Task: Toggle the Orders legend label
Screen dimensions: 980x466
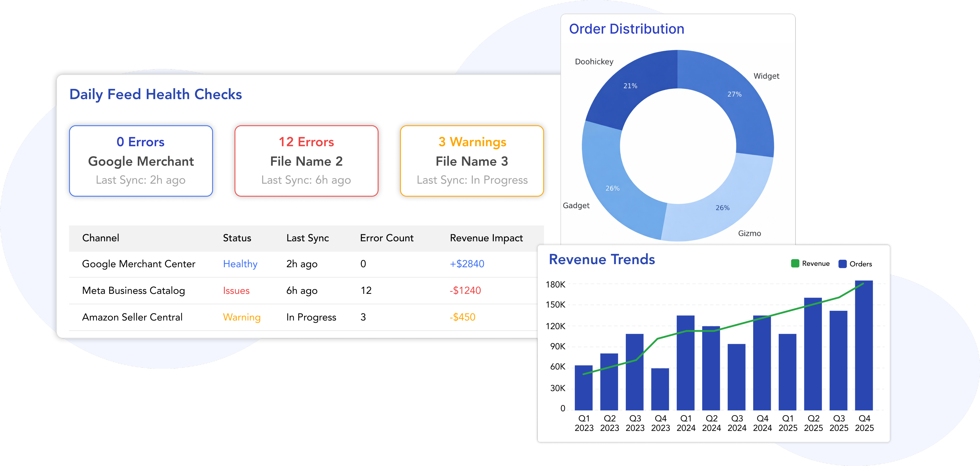Action: (861, 264)
